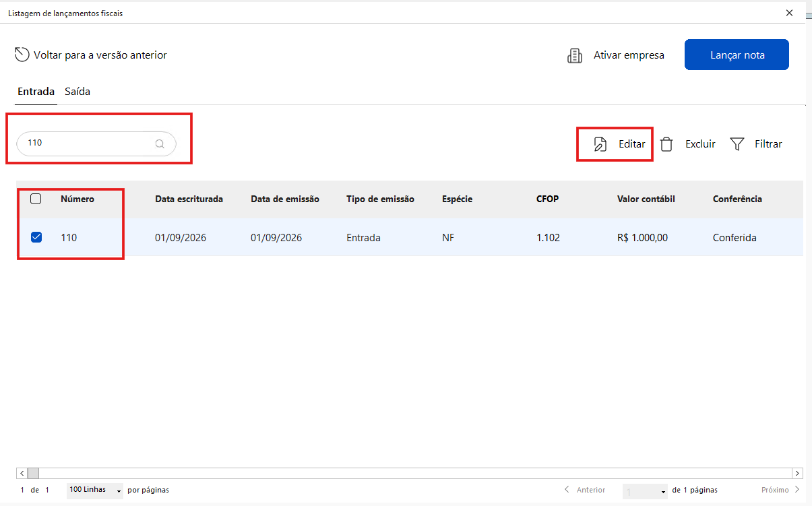Open the 100 Linhas per page dropdown
Screen dimensions: 812x506
94,490
